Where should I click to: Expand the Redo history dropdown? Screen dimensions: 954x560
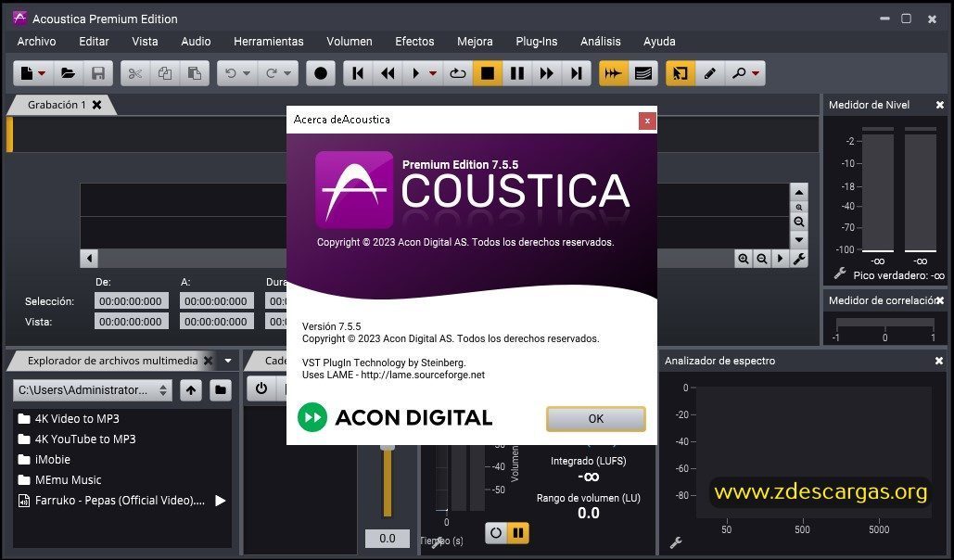(287, 73)
